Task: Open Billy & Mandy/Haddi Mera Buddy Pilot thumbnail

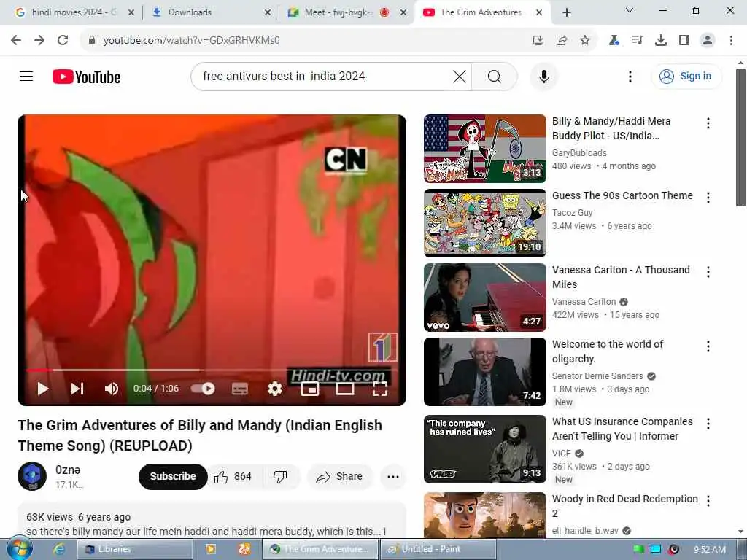Action: pyautogui.click(x=485, y=149)
